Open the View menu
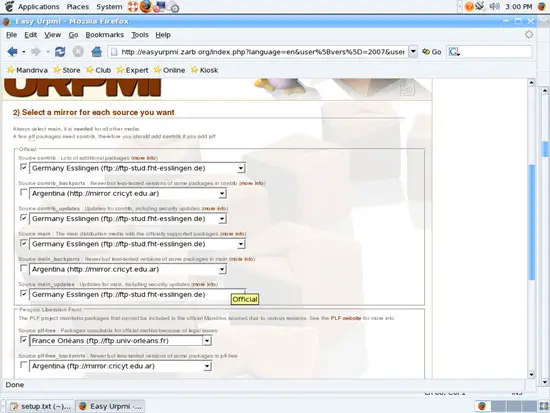The height and width of the screenshot is (413, 550). 53,35
